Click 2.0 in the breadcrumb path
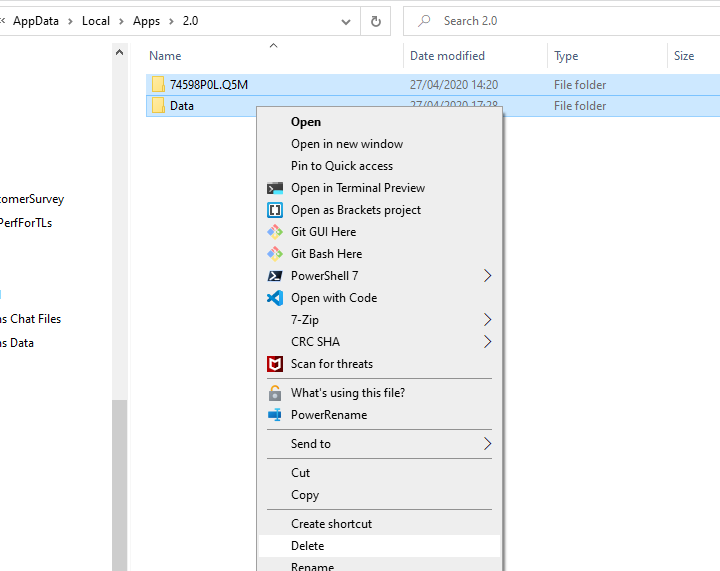Image resolution: width=720 pixels, height=571 pixels. [191, 21]
